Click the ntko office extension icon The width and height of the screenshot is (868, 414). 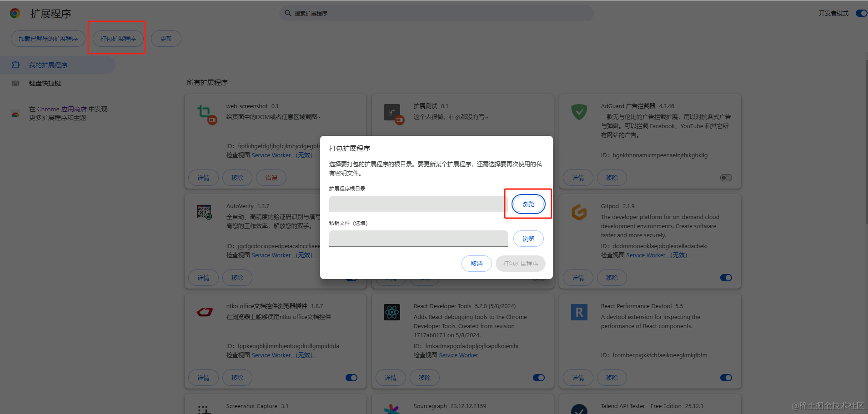click(205, 312)
